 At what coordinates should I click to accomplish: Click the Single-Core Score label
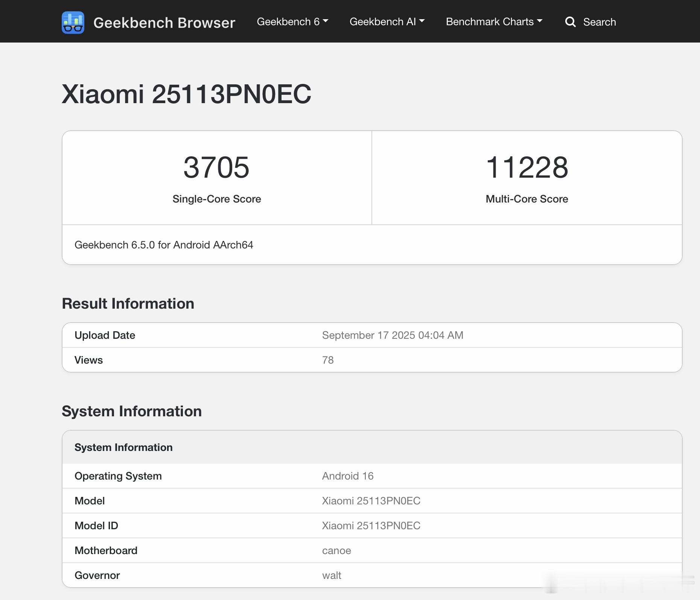[217, 199]
